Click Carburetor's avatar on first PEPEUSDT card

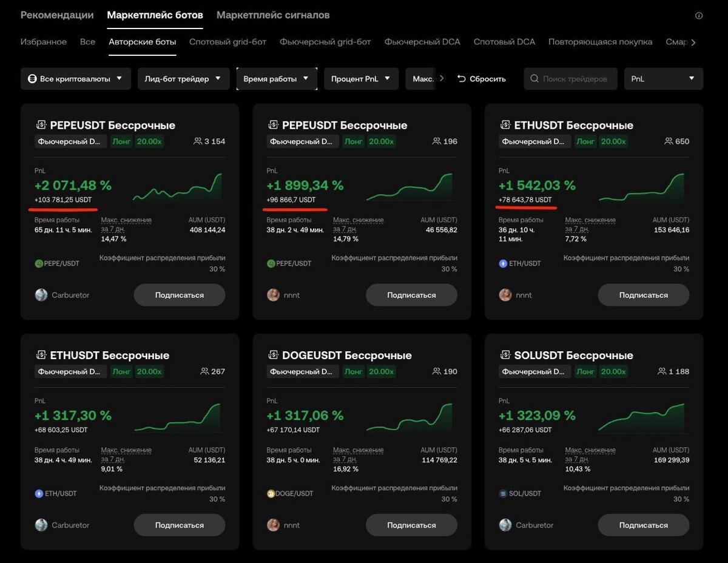click(41, 295)
